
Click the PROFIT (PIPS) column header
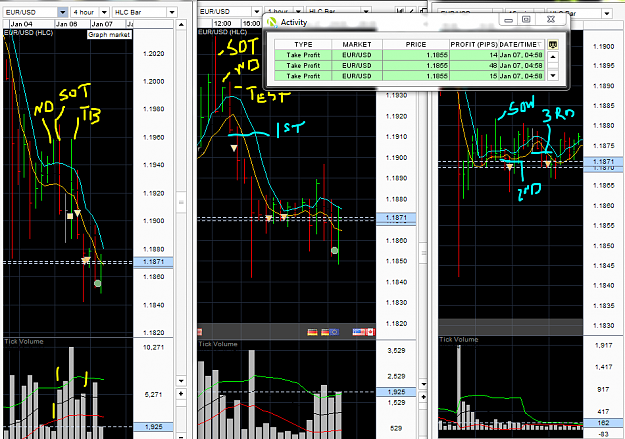tap(474, 44)
